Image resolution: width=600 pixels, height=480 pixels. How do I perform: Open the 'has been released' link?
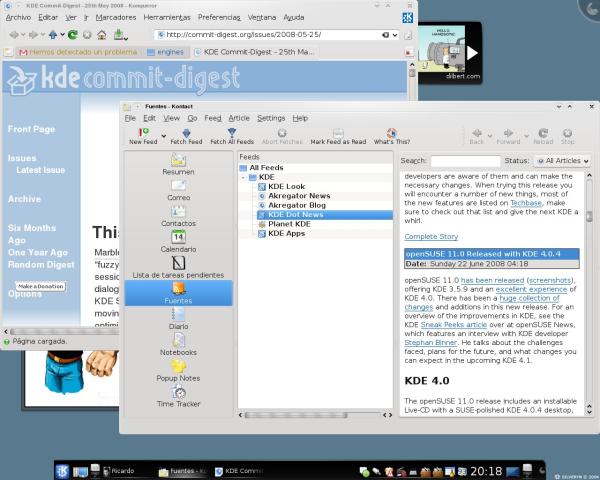pos(492,280)
